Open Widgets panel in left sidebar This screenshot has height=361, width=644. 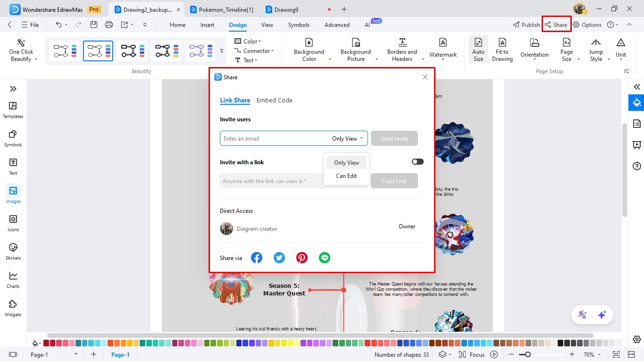(13, 308)
